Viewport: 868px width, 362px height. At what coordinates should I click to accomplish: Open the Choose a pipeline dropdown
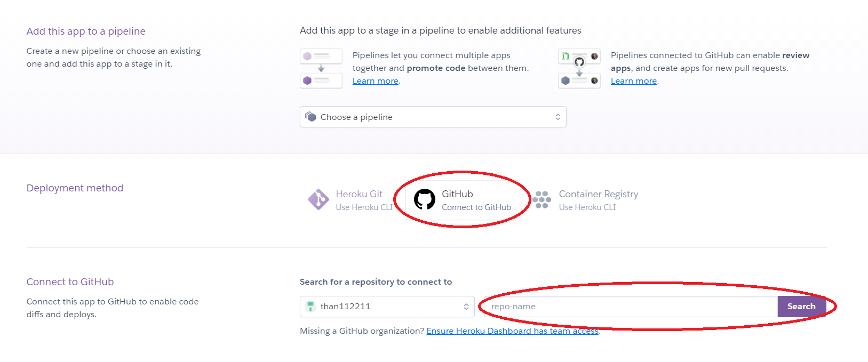pos(433,117)
